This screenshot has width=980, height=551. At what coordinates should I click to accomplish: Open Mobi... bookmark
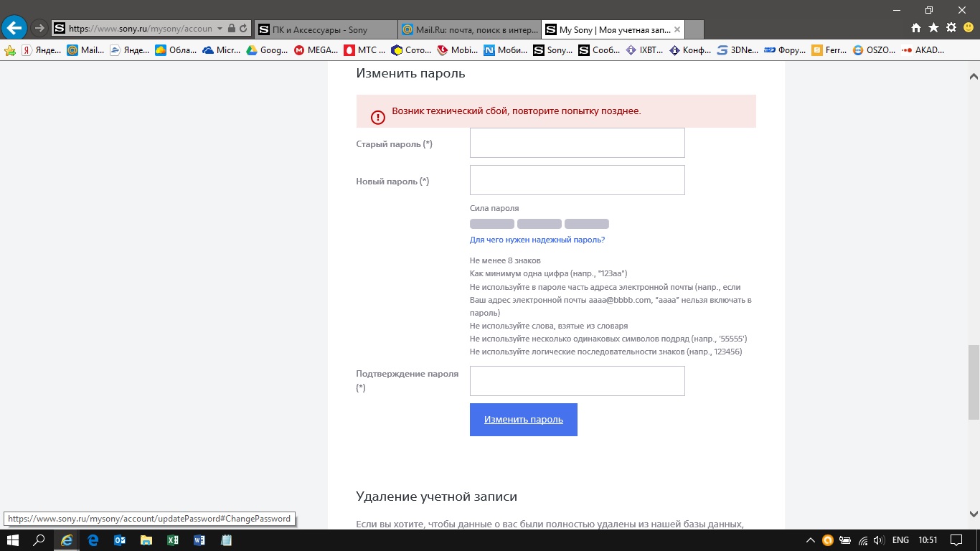pyautogui.click(x=458, y=50)
